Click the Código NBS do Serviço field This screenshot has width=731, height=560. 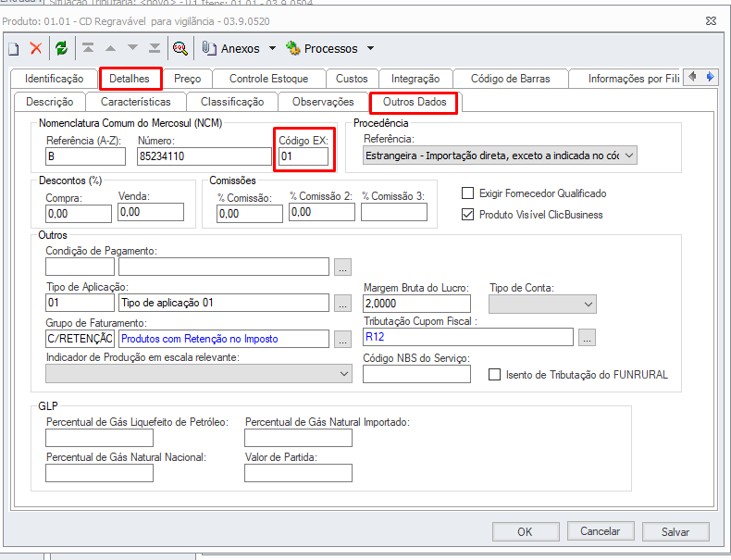pyautogui.click(x=416, y=374)
